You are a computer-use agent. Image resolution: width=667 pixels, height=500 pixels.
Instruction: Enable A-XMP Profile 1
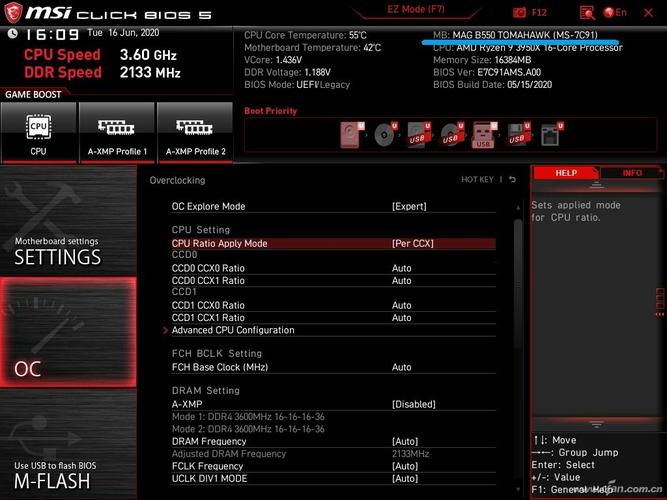(117, 133)
